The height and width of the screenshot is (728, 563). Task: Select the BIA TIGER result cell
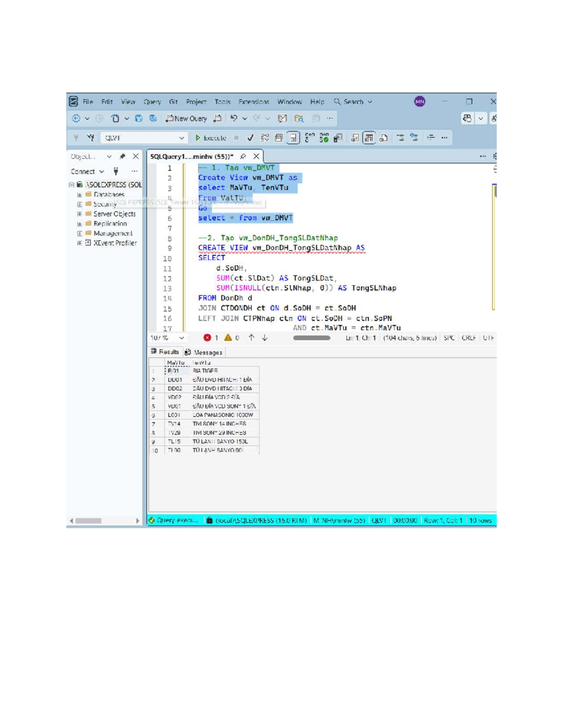pos(225,371)
